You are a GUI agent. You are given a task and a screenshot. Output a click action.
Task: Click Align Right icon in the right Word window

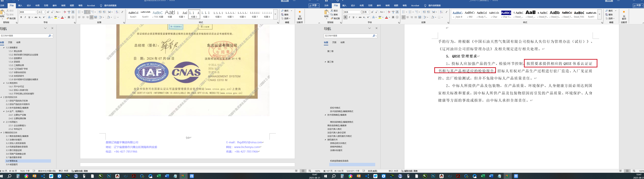(x=411, y=17)
